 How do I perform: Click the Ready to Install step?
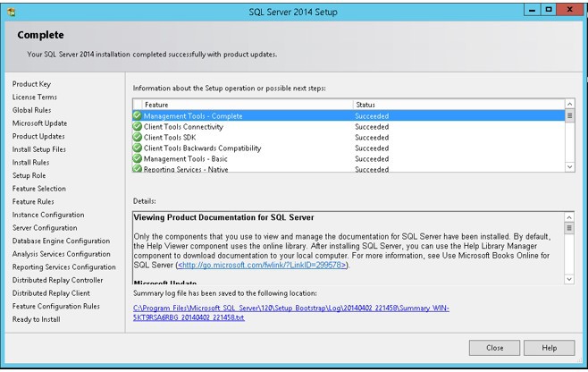click(36, 319)
